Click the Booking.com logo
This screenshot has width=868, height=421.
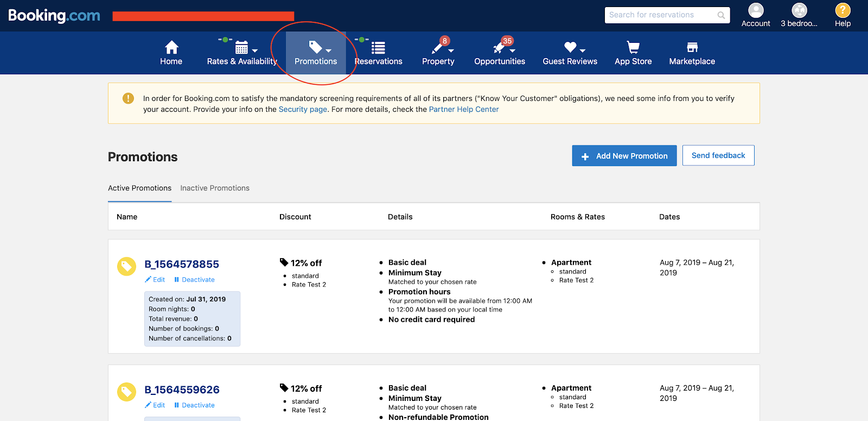54,16
